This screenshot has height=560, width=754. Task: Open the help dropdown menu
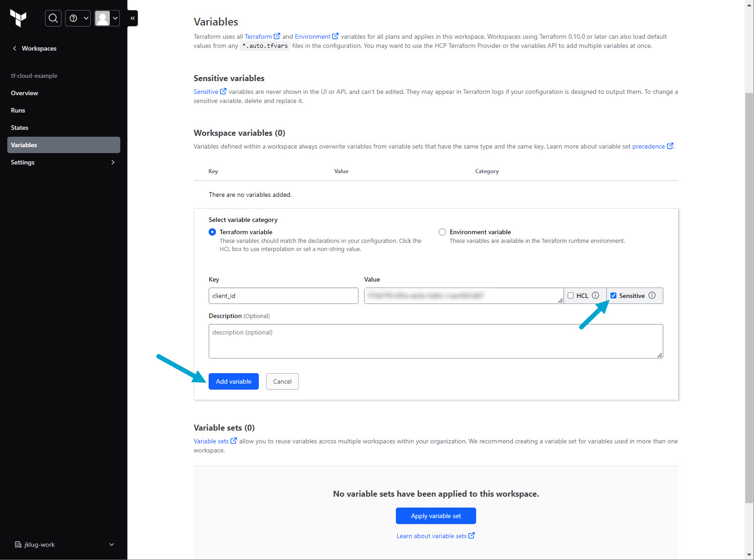click(x=78, y=18)
